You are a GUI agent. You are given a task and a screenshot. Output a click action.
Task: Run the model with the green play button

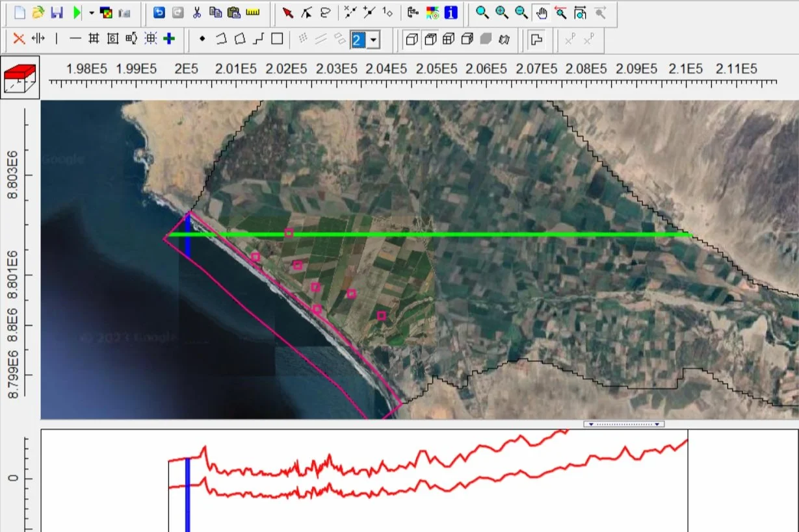pyautogui.click(x=76, y=12)
